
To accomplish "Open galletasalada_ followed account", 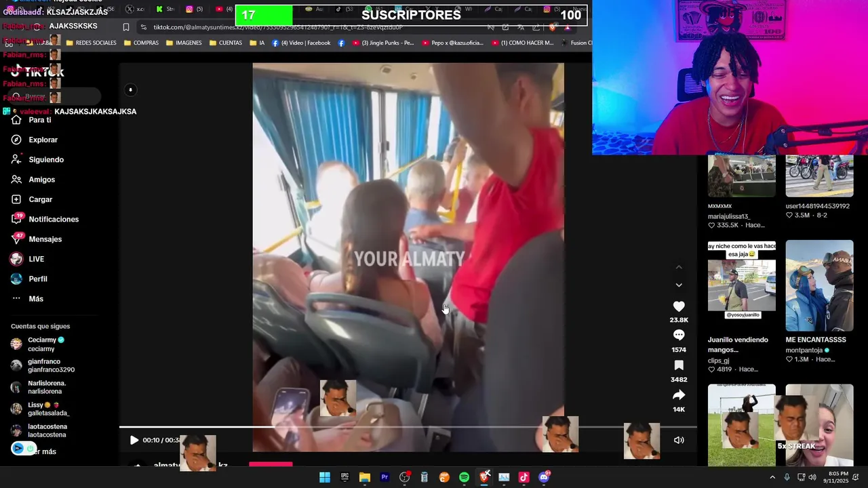I will click(x=41, y=409).
